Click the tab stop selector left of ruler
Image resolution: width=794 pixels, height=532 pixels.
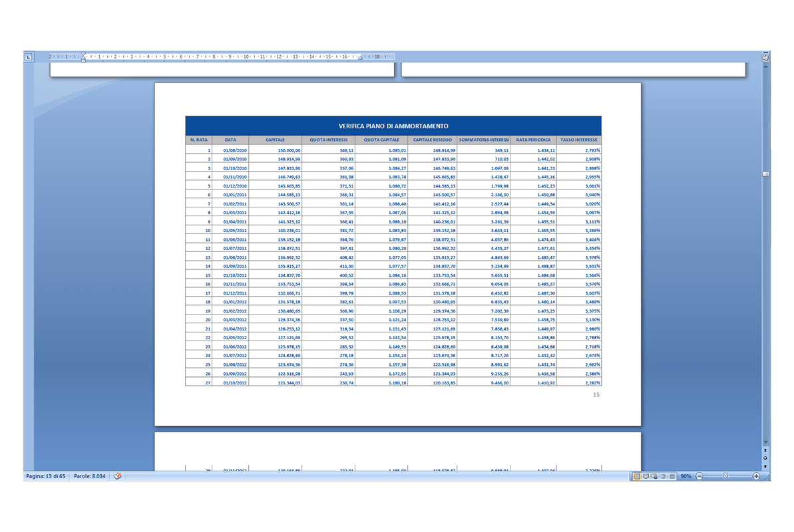point(29,57)
